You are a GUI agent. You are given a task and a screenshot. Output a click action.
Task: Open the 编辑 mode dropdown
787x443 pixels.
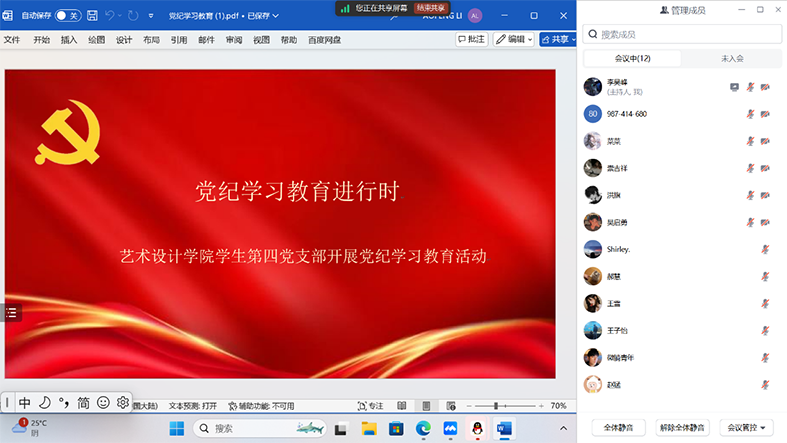pos(513,39)
